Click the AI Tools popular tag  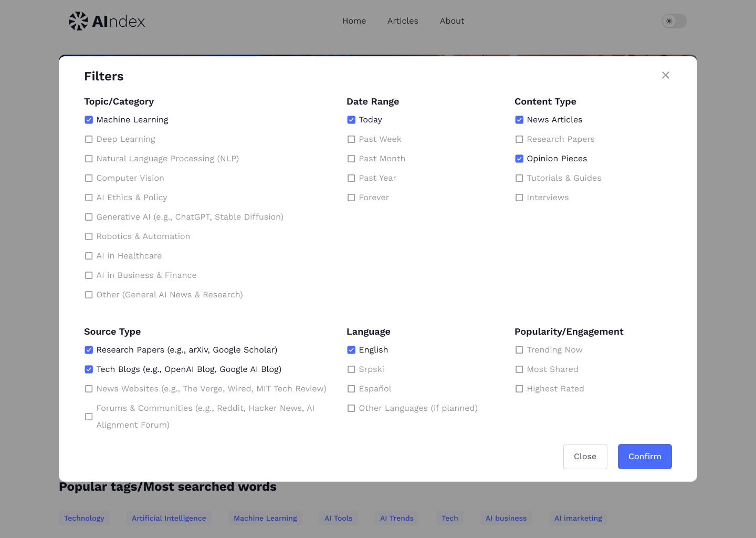pyautogui.click(x=339, y=518)
